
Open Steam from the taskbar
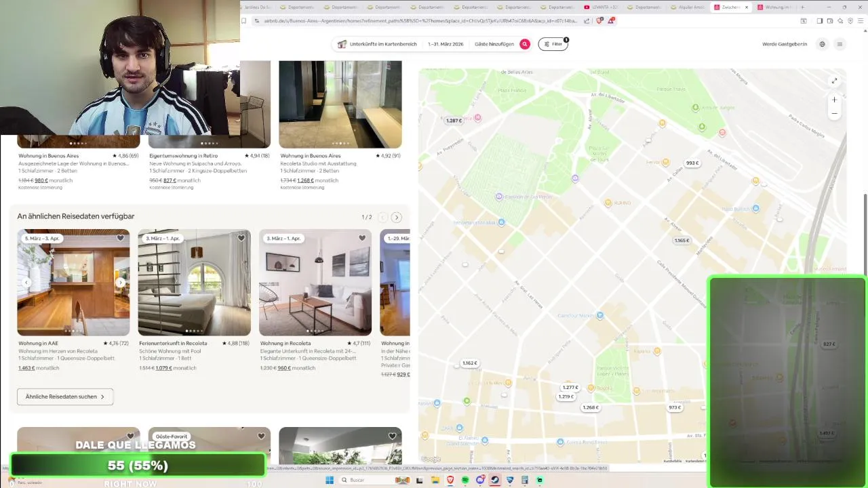495,480
